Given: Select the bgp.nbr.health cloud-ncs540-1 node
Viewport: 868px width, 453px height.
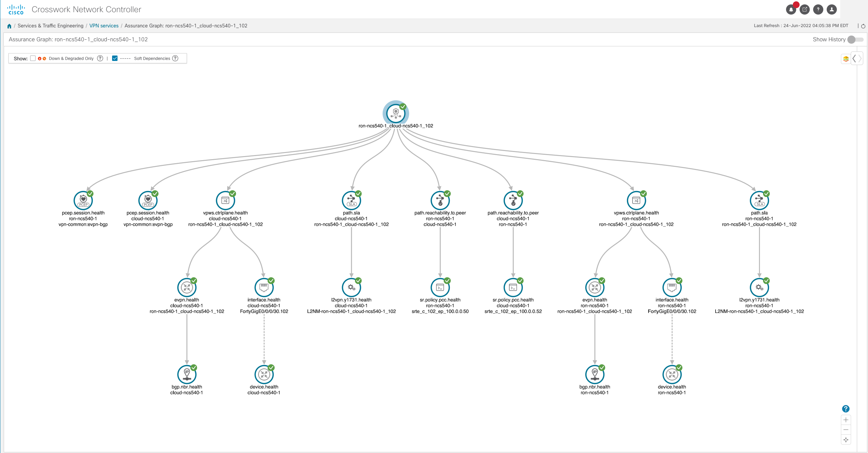Looking at the screenshot, I should [x=187, y=374].
